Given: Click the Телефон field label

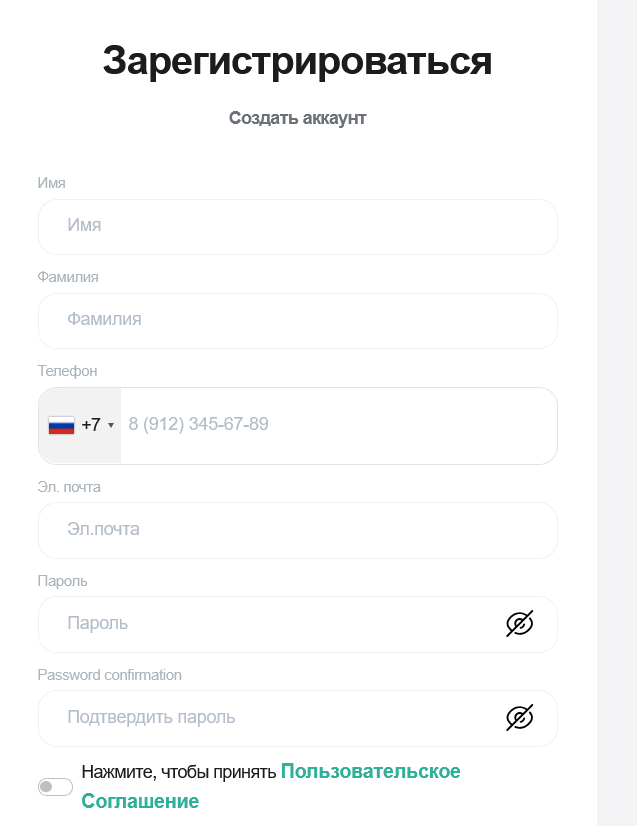Looking at the screenshot, I should pyautogui.click(x=68, y=371).
